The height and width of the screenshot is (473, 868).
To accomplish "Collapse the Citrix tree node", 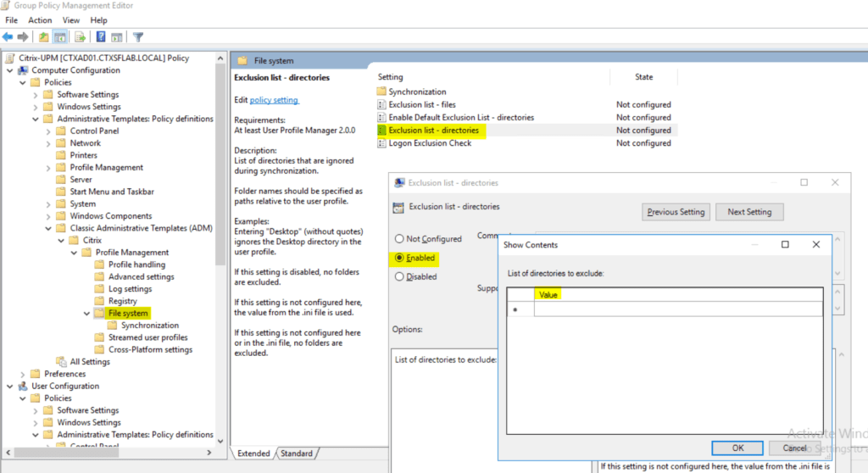I will coord(61,241).
